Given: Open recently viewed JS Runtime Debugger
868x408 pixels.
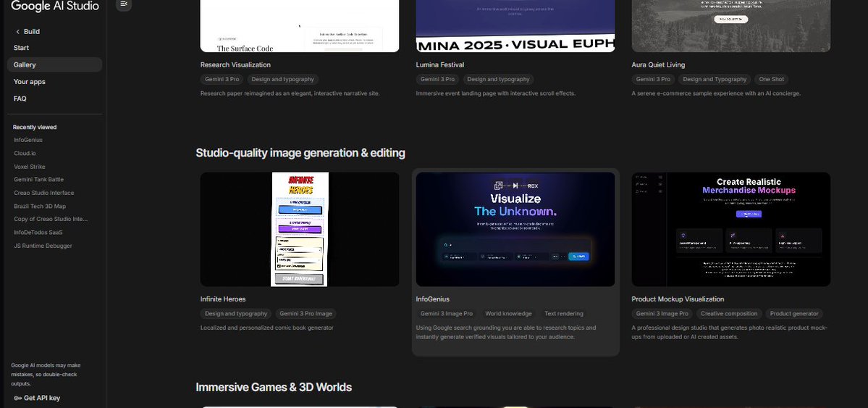Looking at the screenshot, I should 43,246.
